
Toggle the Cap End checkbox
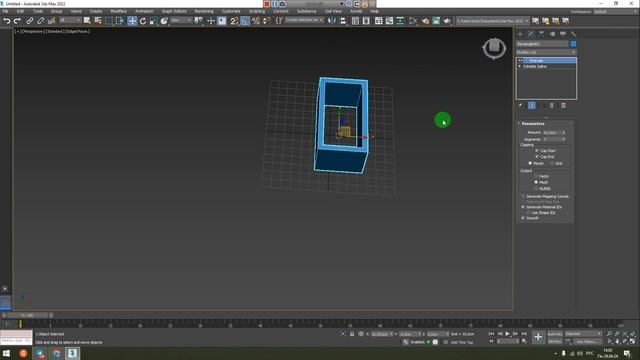tap(537, 157)
